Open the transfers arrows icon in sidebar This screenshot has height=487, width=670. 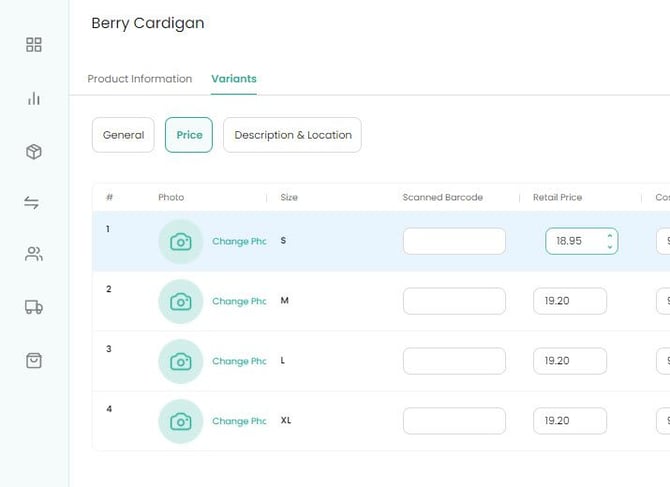[32, 203]
